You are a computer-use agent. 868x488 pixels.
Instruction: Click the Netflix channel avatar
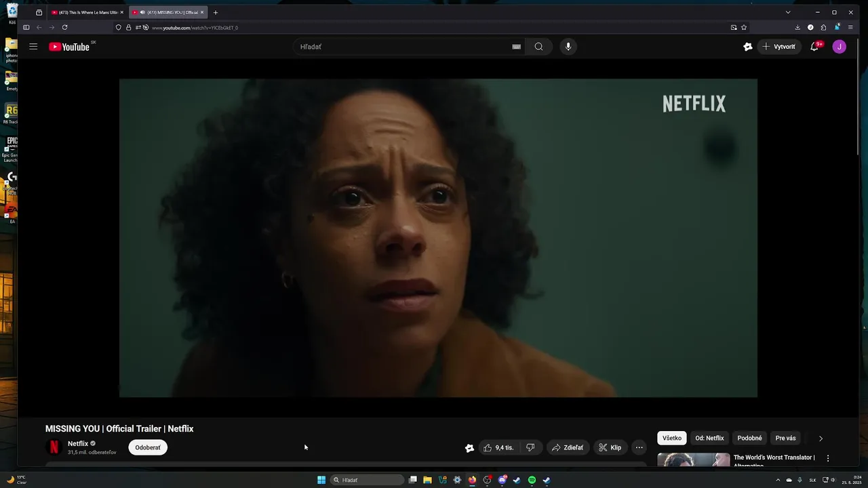point(54,447)
